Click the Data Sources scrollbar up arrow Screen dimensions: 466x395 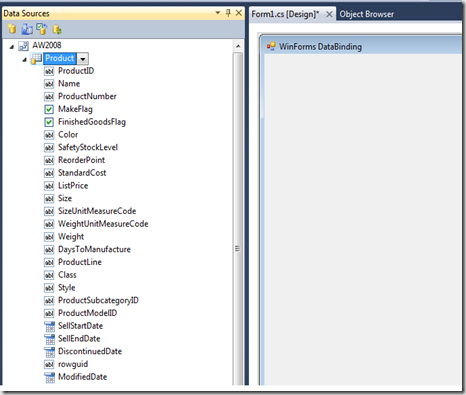[x=238, y=46]
